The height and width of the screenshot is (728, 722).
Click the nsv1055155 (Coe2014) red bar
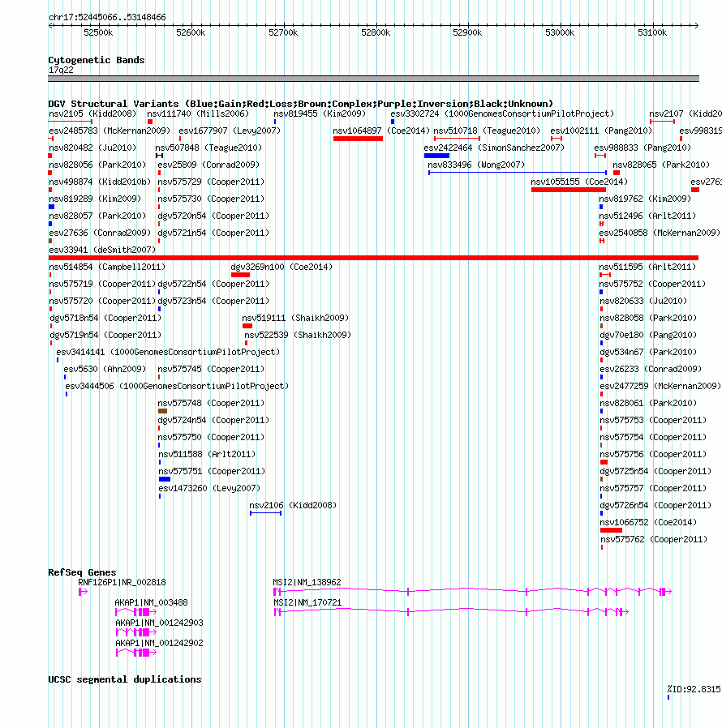[569, 190]
